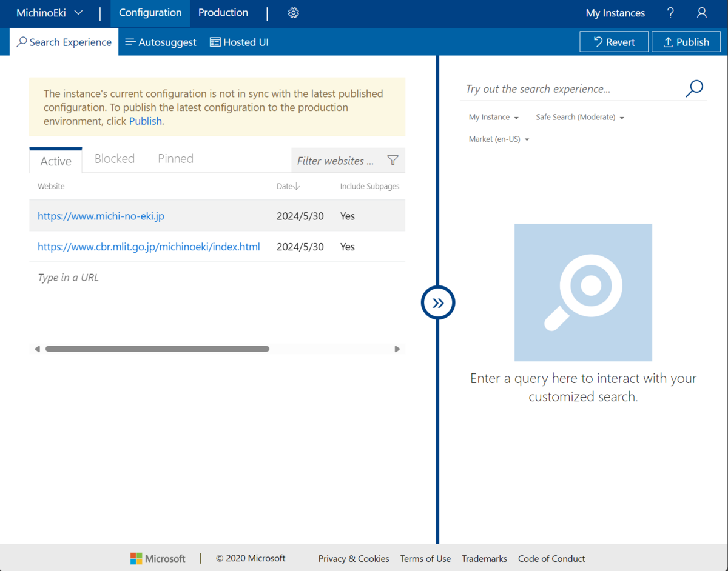Open the My Instance dropdown

[493, 117]
